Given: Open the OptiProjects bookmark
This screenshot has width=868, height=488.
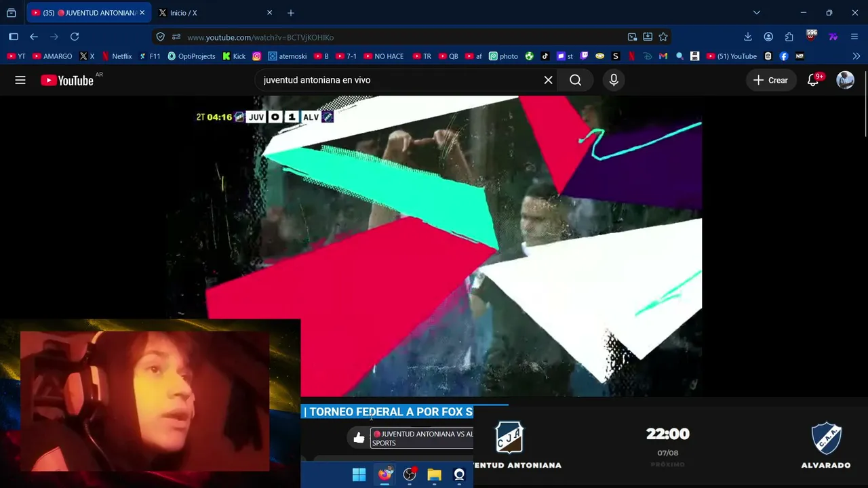Looking at the screenshot, I should click(x=191, y=56).
